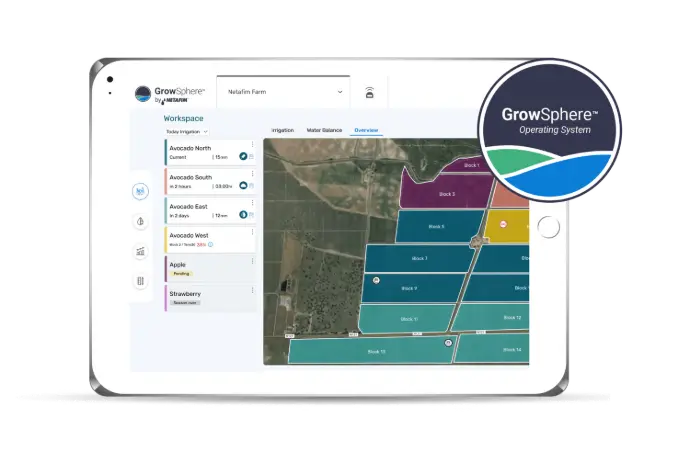Select Block 3 on the map
This screenshot has width=690, height=452.
point(447,194)
